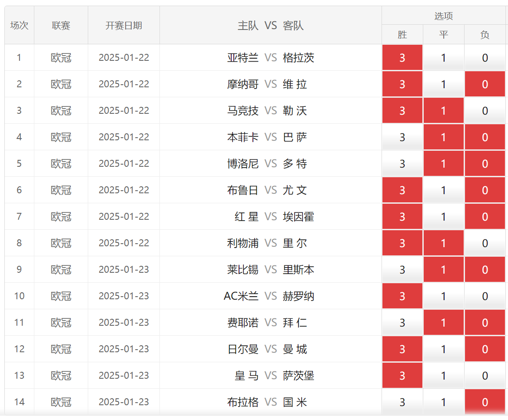Click the 选项 header cell
Image resolution: width=508 pixels, height=420 pixels.
point(444,16)
